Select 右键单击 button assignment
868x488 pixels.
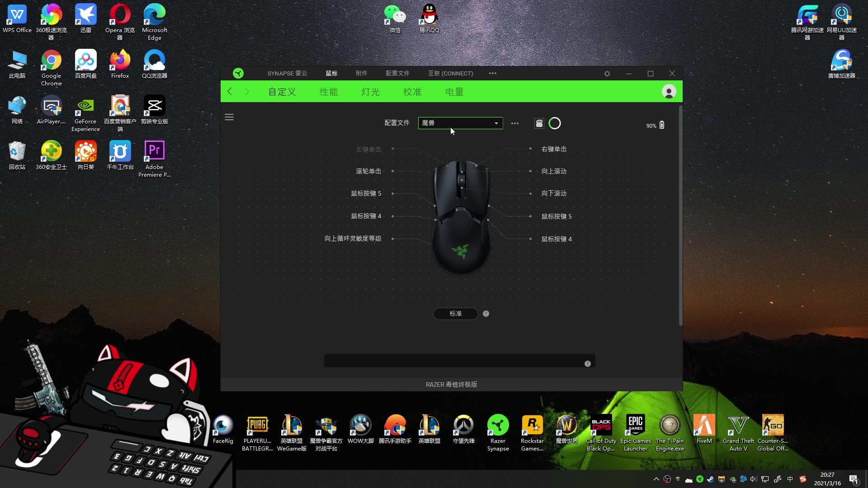(x=554, y=149)
